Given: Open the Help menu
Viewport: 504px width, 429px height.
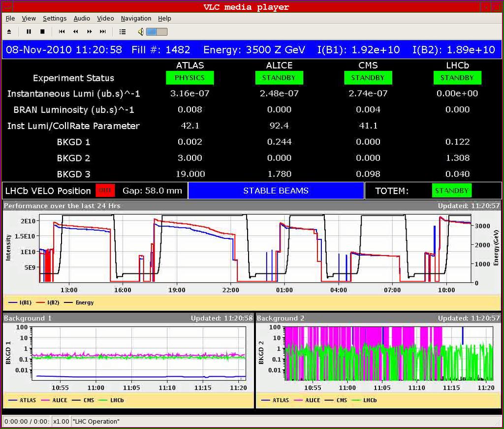Looking at the screenshot, I should pos(164,18).
